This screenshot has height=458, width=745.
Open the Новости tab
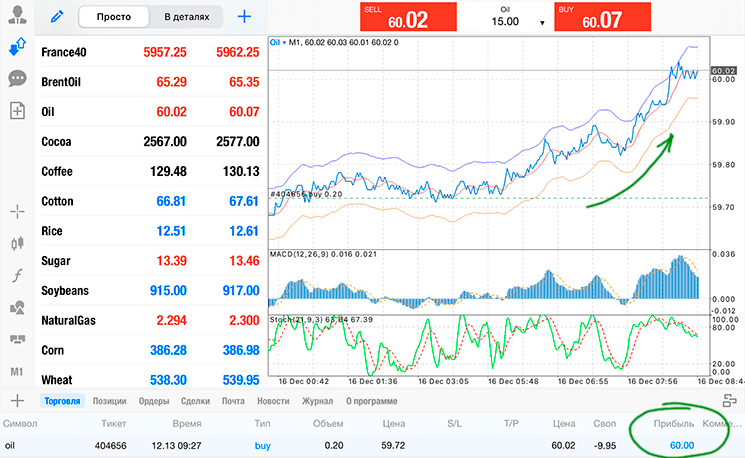(x=273, y=401)
